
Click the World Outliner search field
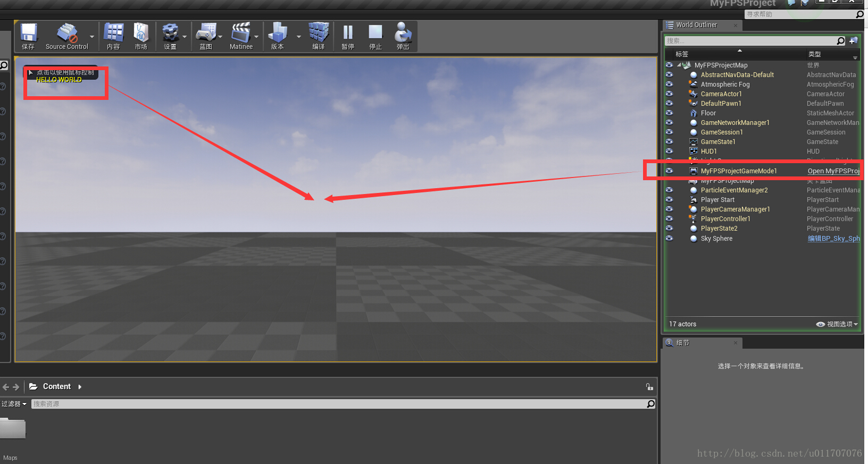(750, 41)
